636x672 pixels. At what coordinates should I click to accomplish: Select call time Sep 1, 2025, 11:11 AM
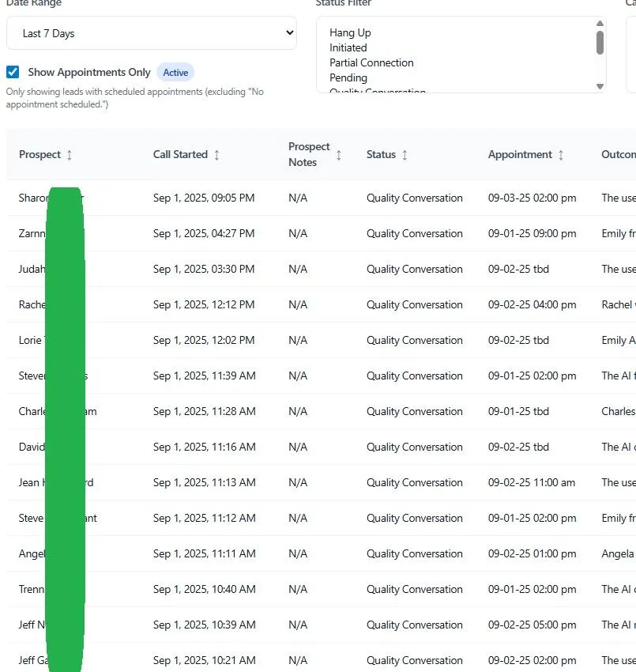click(205, 553)
